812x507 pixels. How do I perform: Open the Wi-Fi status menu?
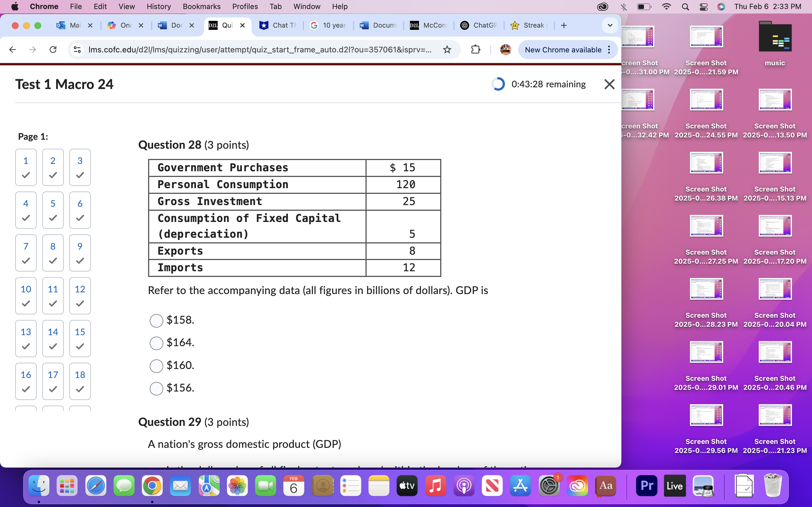pos(667,6)
